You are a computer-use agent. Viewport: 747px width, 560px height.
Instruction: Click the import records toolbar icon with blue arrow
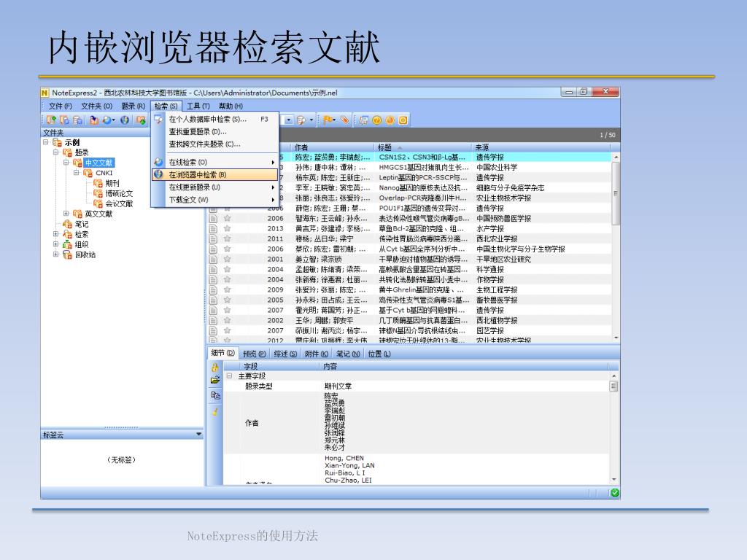click(94, 120)
